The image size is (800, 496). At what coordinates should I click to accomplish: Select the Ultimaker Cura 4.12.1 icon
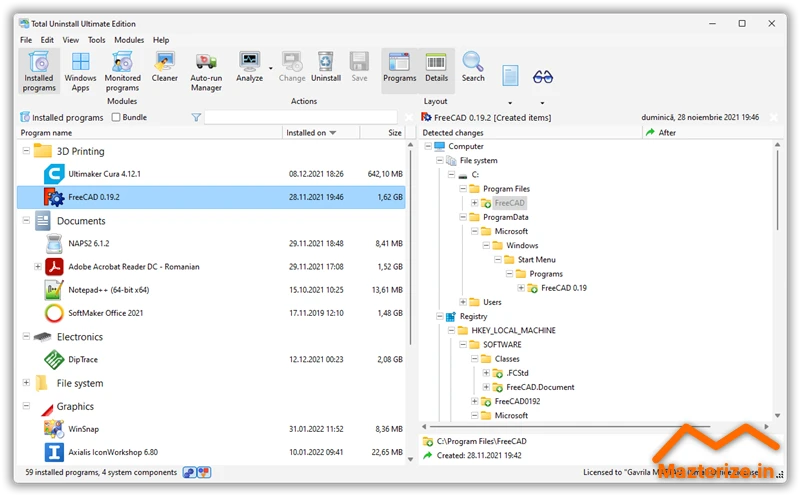click(x=54, y=174)
